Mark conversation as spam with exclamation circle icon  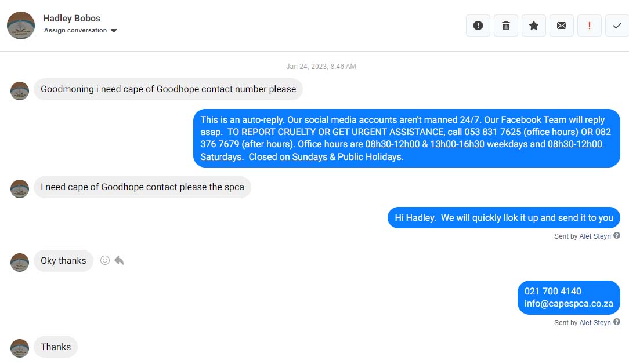pyautogui.click(x=478, y=26)
